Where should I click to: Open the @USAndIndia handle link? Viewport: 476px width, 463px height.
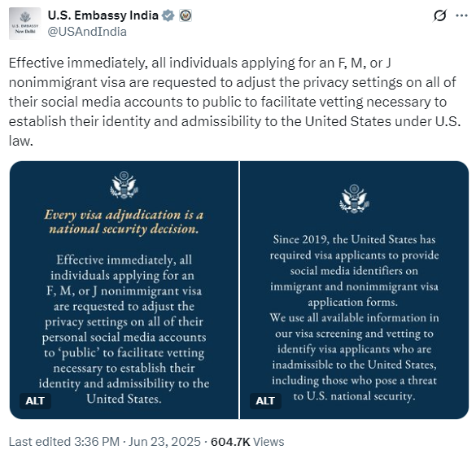click(87, 32)
